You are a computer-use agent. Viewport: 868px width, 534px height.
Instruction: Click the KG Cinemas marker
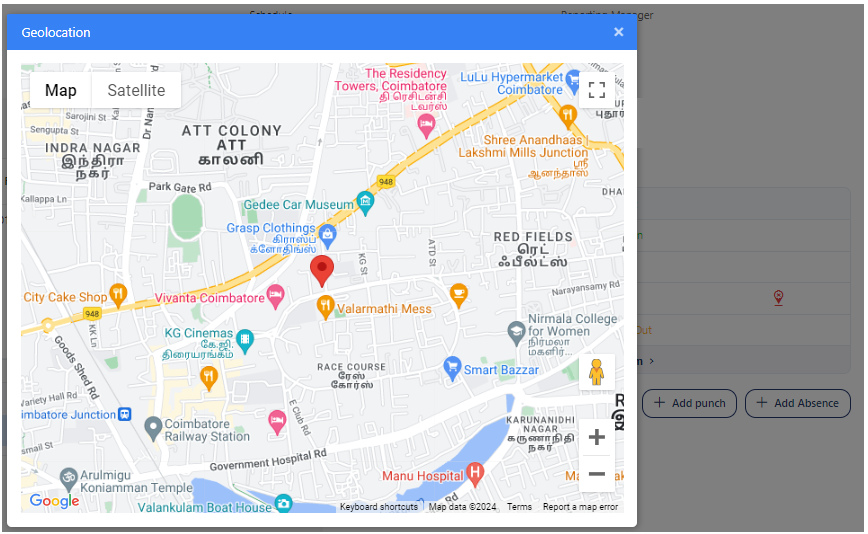244,341
